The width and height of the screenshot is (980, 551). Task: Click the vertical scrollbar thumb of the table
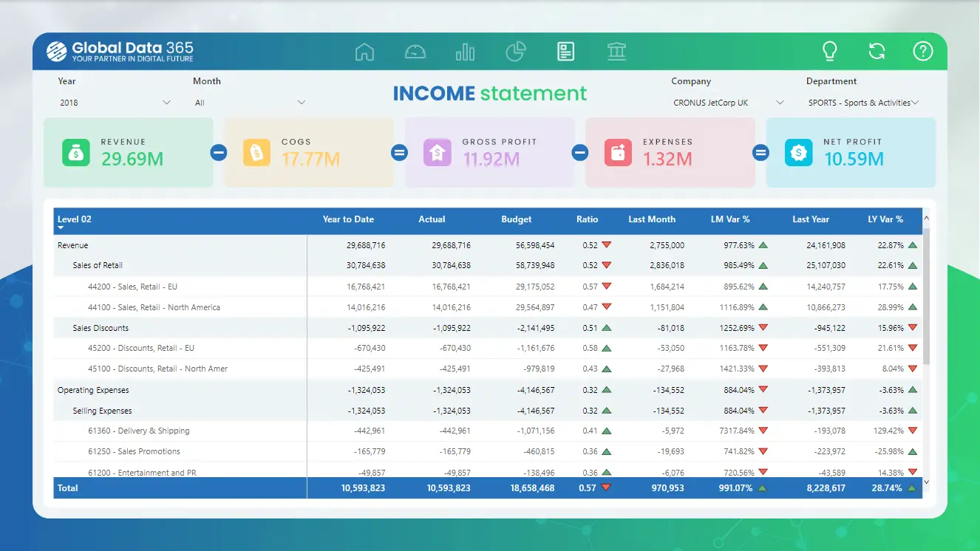coord(927,295)
